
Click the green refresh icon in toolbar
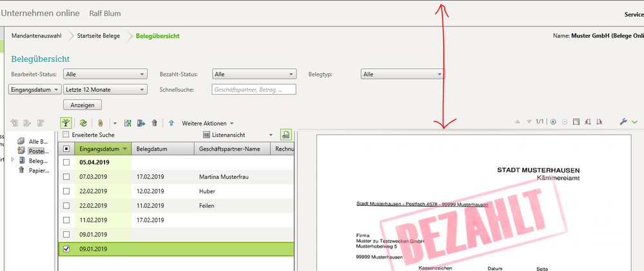pos(83,122)
